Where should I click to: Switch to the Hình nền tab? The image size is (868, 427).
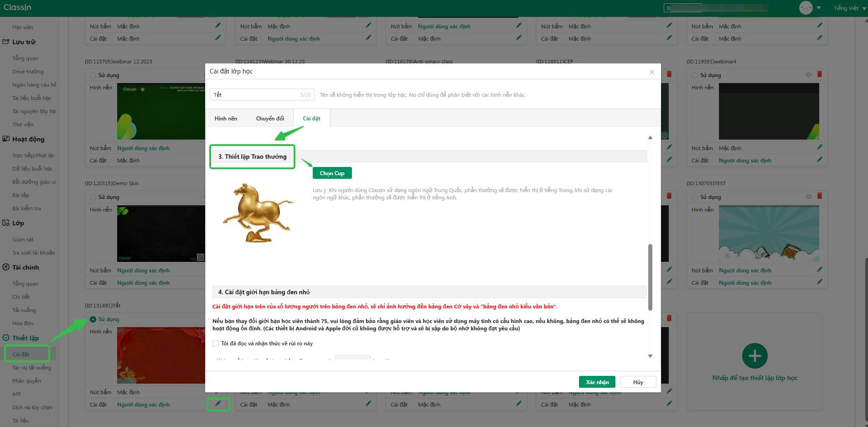coord(226,119)
